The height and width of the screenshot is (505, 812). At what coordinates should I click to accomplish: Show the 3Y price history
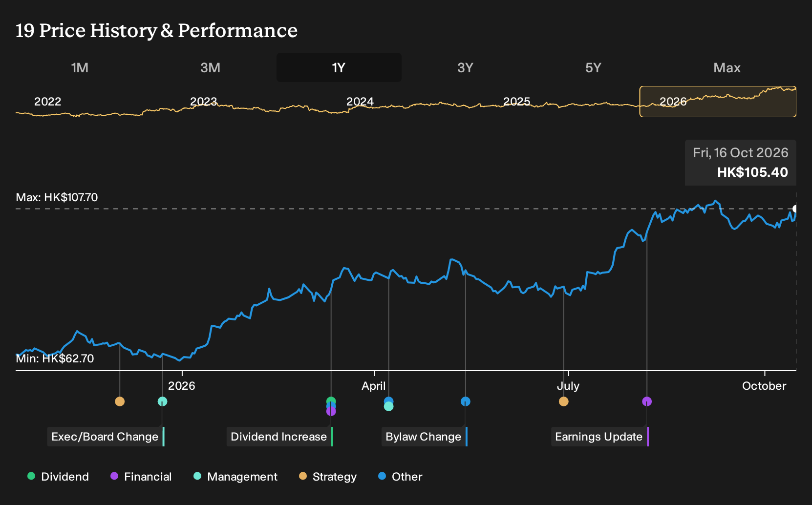(465, 67)
